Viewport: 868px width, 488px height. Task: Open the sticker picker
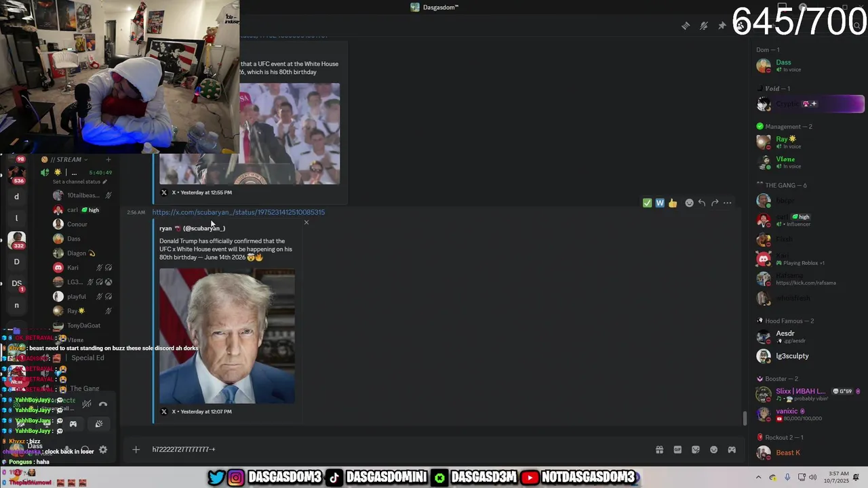[696, 449]
